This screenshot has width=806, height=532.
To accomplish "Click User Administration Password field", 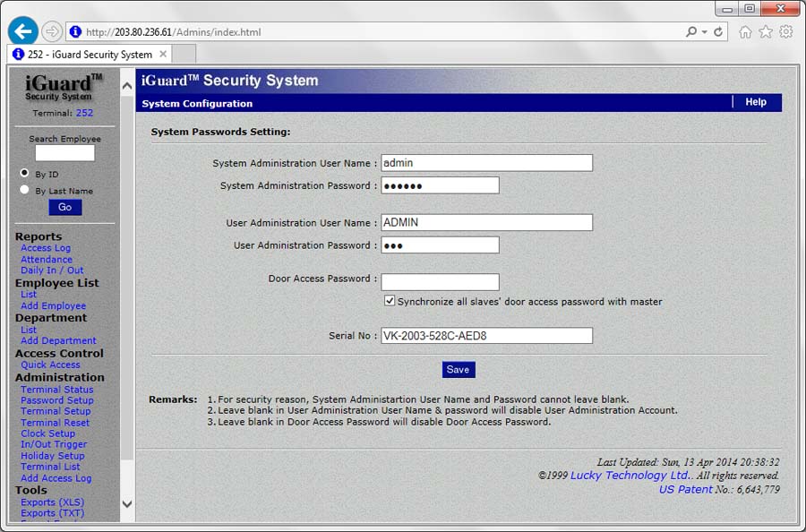I will point(440,245).
